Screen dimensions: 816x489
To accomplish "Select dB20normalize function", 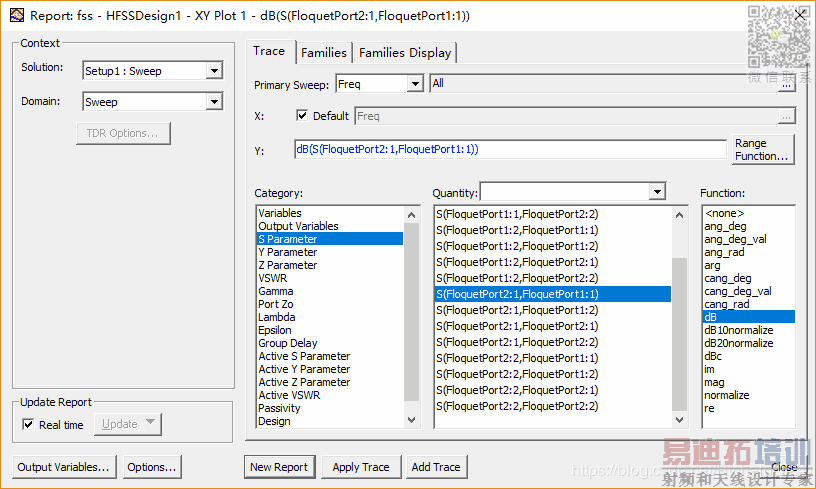I will coord(738,343).
